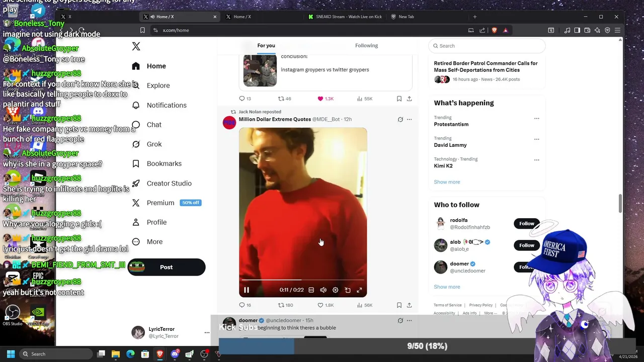
Task: Open more options on David Lammy trend
Action: [536, 139]
